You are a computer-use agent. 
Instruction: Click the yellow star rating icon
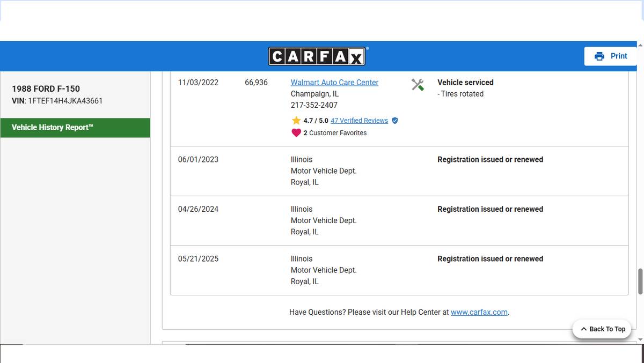296,121
